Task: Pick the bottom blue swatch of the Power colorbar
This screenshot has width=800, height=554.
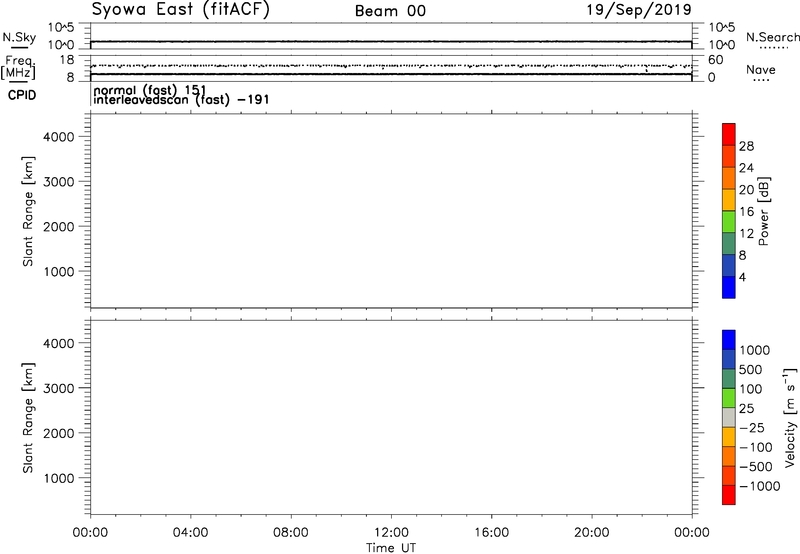Action: [x=728, y=287]
